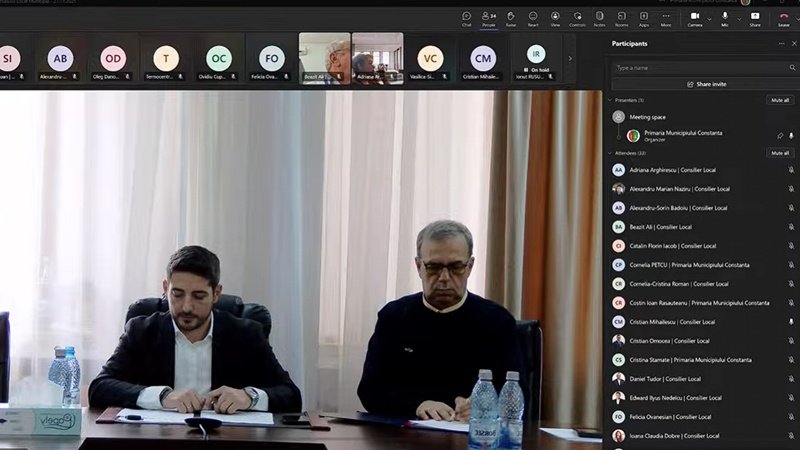This screenshot has height=450, width=800.
Task: Open the Chat panel
Action: pyautogui.click(x=466, y=17)
